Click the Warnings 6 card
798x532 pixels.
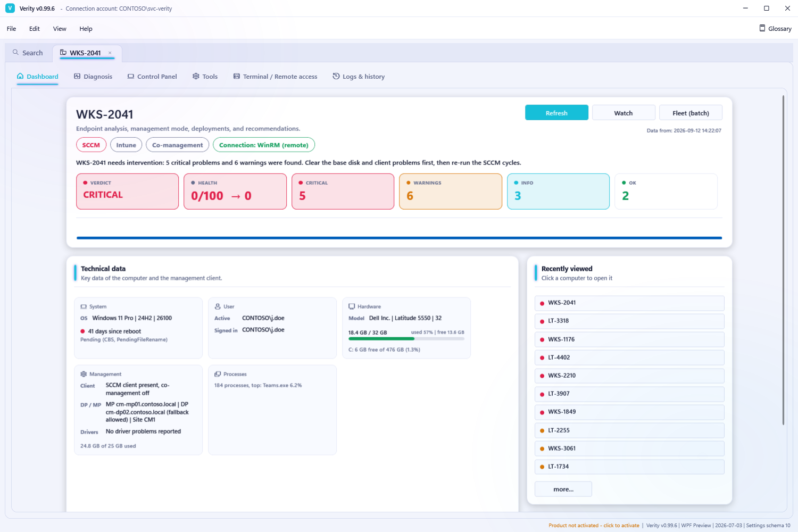click(451, 192)
